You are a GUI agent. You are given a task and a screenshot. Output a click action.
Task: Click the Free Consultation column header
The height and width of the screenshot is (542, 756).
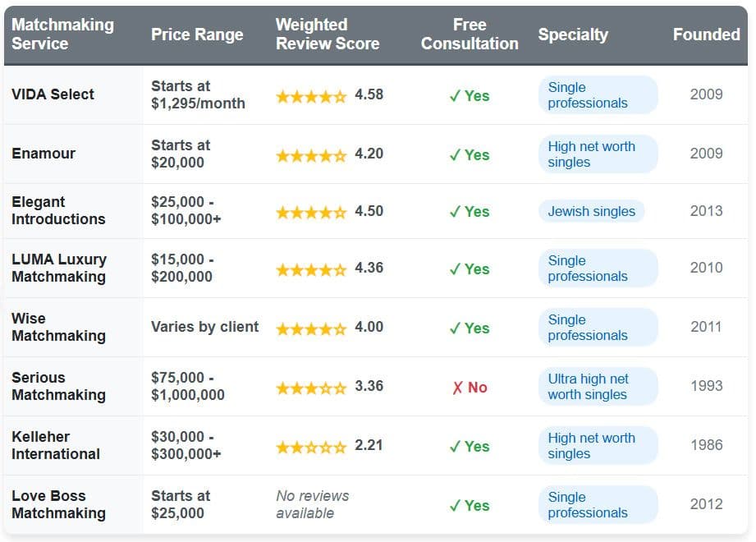470,34
